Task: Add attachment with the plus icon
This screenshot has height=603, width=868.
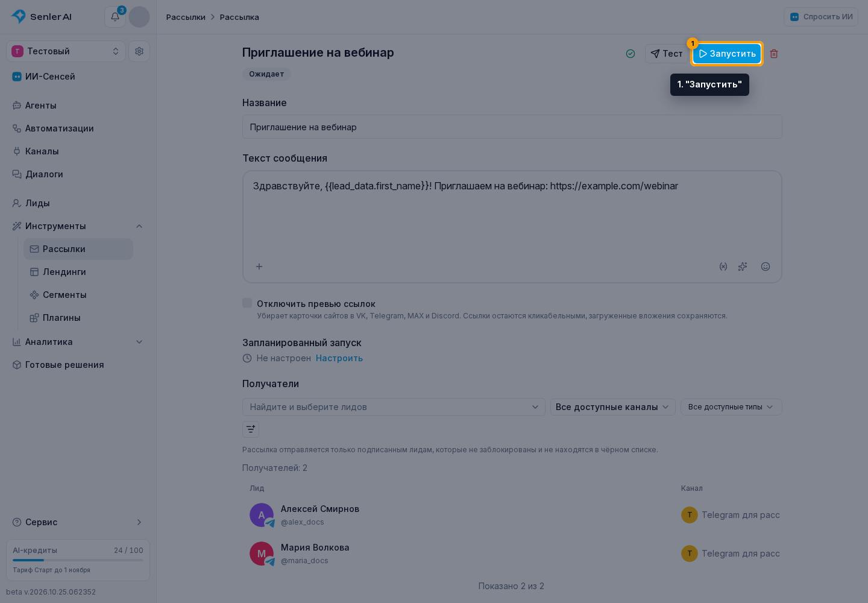Action: (259, 267)
